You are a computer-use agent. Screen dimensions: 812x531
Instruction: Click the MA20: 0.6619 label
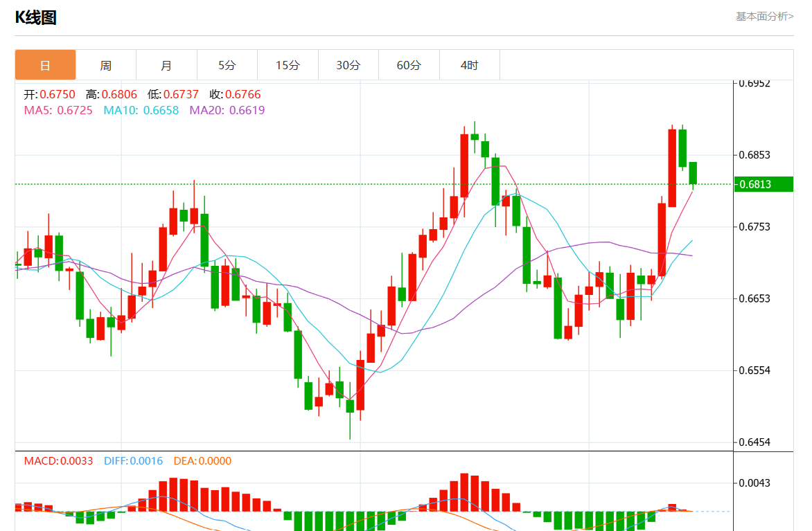227,110
